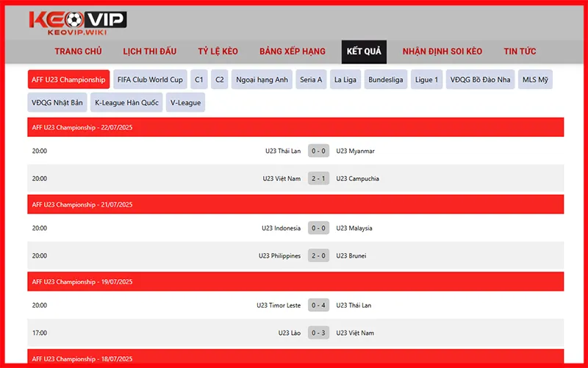
Task: Open the TRANG CHỦ menu item
Action: 78,52
